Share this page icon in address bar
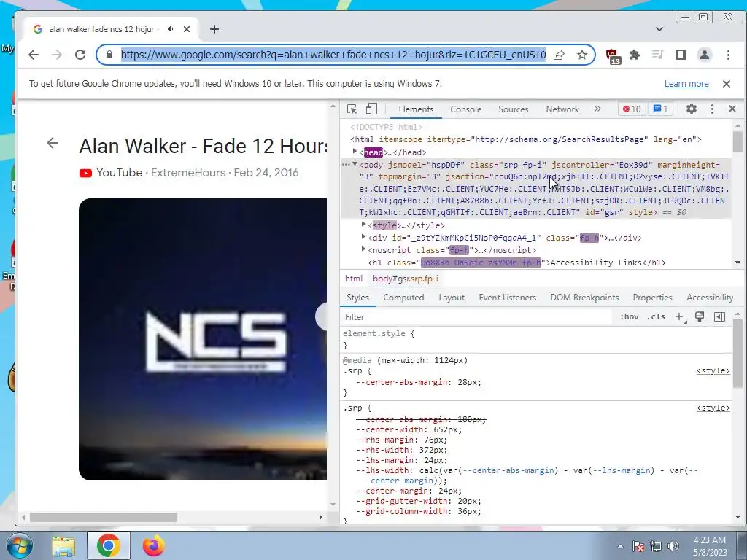Viewport: 747px width, 560px height. [560, 55]
